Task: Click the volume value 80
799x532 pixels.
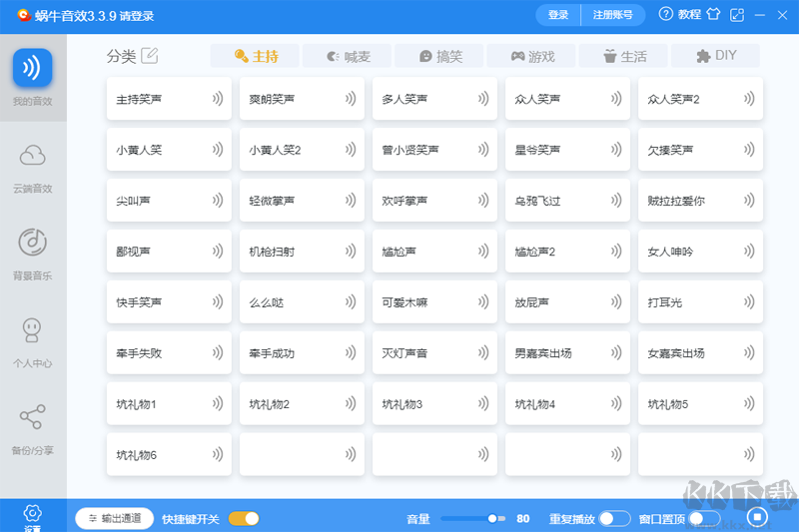Action: [522, 518]
